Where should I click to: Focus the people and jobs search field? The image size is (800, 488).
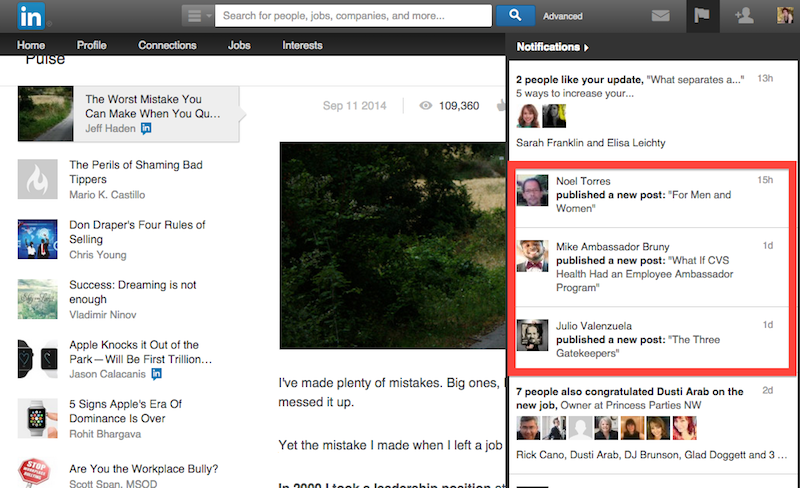click(353, 16)
